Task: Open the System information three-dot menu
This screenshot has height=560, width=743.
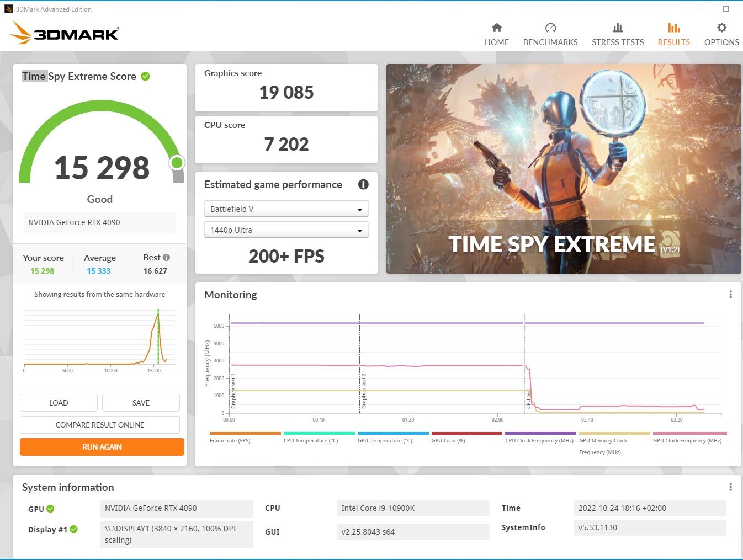Action: point(730,487)
